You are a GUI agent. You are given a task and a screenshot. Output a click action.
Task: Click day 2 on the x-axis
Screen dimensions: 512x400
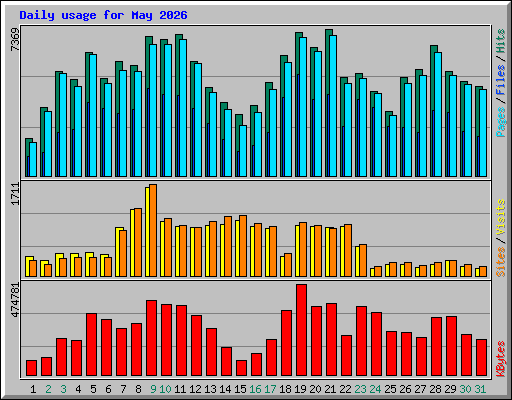[48, 389]
